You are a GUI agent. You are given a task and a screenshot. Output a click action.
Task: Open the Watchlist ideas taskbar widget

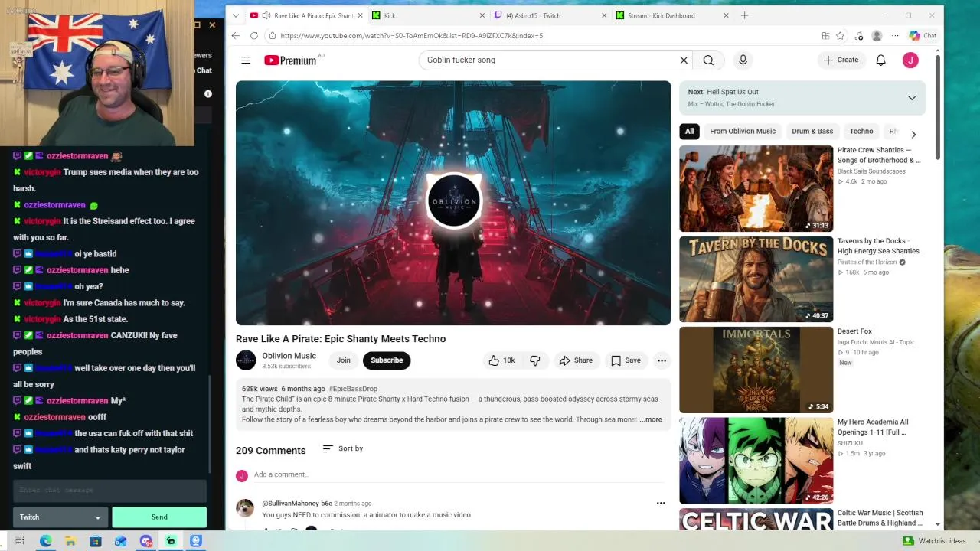pyautogui.click(x=934, y=541)
